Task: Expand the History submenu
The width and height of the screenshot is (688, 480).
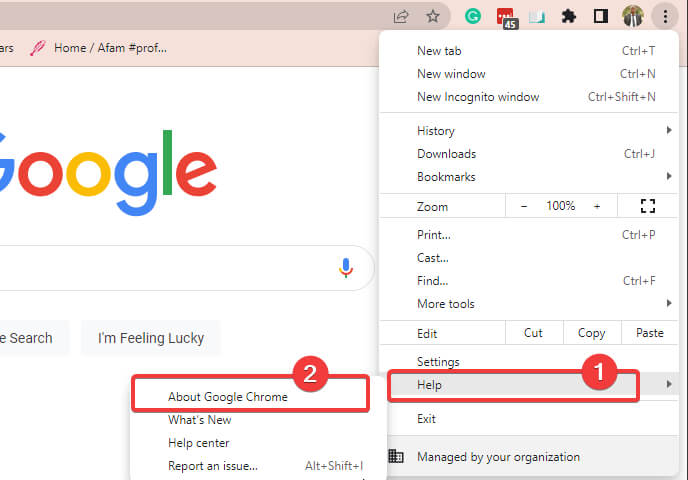Action: (529, 131)
